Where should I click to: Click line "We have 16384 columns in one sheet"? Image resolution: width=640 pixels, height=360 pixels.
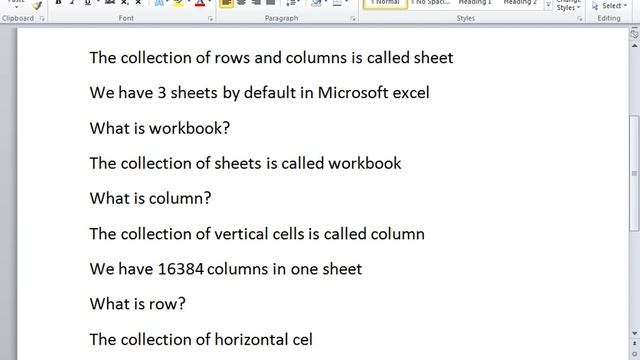click(x=226, y=269)
